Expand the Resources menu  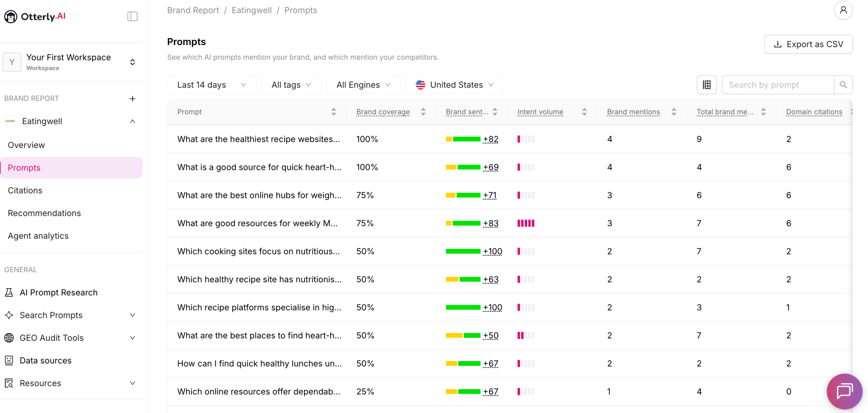pos(133,383)
